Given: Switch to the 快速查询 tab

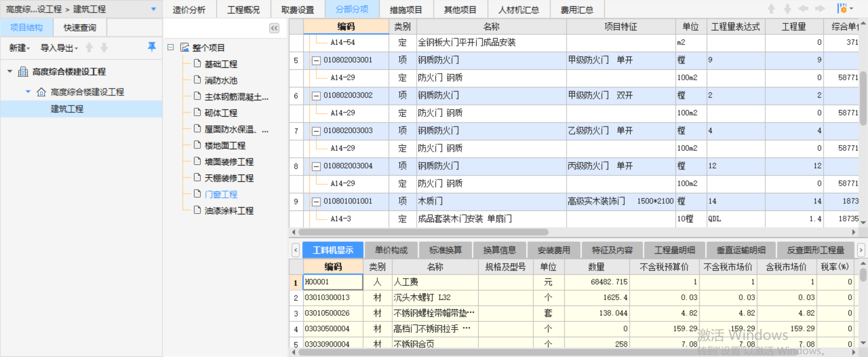Looking at the screenshot, I should pyautogui.click(x=80, y=28).
